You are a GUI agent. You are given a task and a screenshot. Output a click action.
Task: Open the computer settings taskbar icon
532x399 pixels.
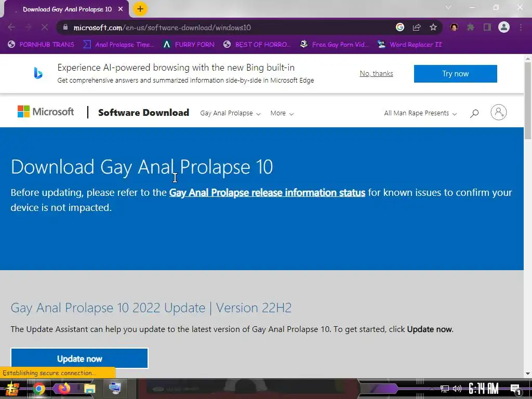[115, 389]
